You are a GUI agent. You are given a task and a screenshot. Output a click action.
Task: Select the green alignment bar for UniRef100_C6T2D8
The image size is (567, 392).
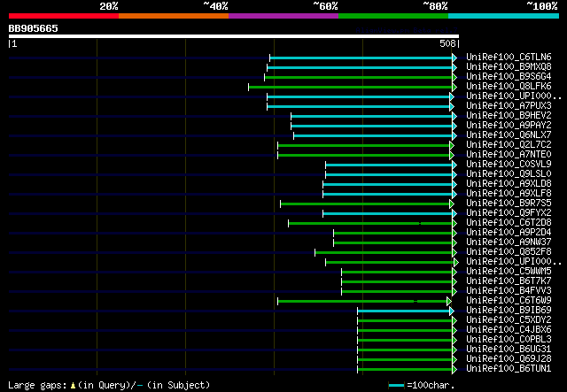(x=370, y=224)
